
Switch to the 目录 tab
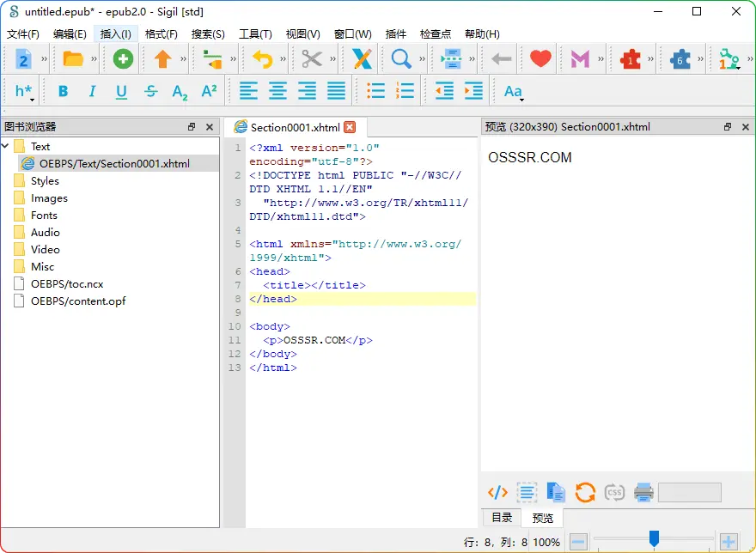click(x=502, y=518)
